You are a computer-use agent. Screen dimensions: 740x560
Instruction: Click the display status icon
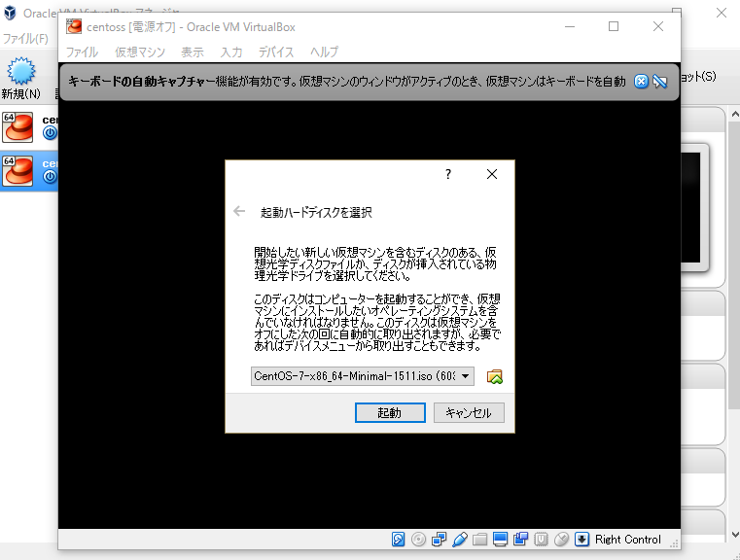[x=500, y=539]
